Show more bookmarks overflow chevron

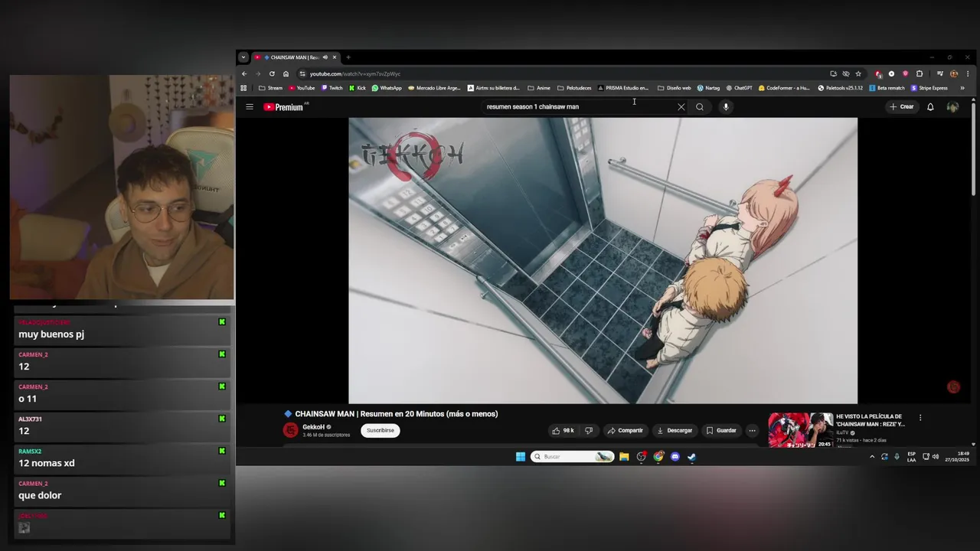[962, 88]
